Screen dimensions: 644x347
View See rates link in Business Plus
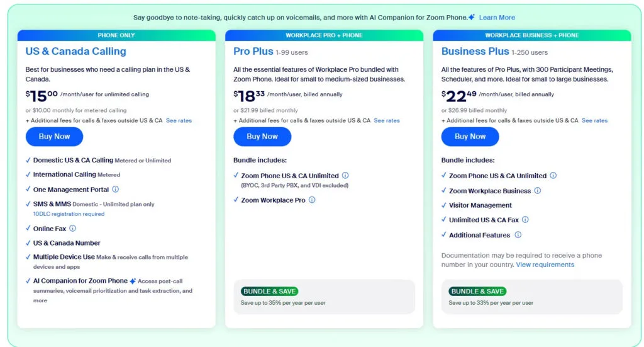(x=594, y=120)
